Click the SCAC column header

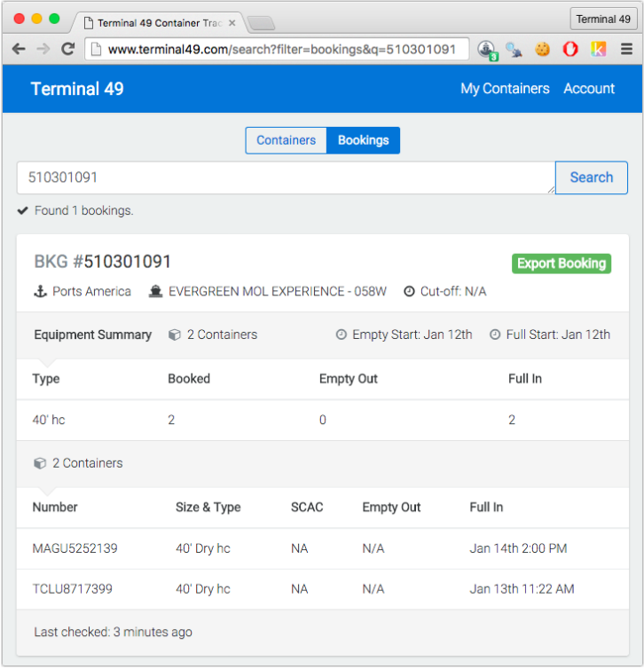click(307, 507)
